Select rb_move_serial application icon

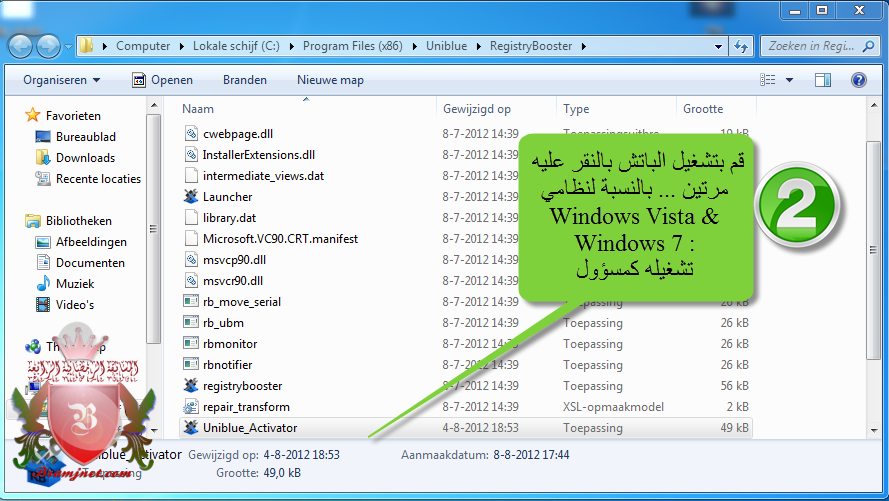(x=191, y=301)
